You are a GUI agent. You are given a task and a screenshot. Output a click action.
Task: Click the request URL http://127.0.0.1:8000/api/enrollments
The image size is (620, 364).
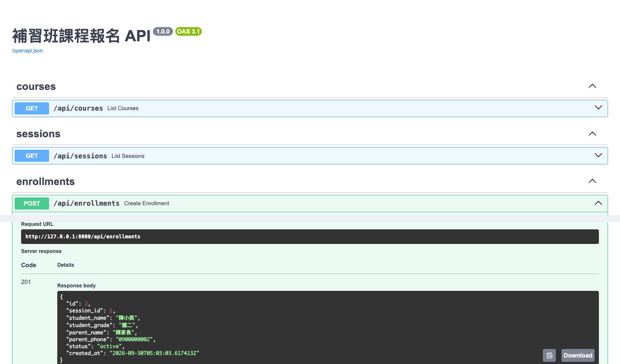(x=83, y=237)
